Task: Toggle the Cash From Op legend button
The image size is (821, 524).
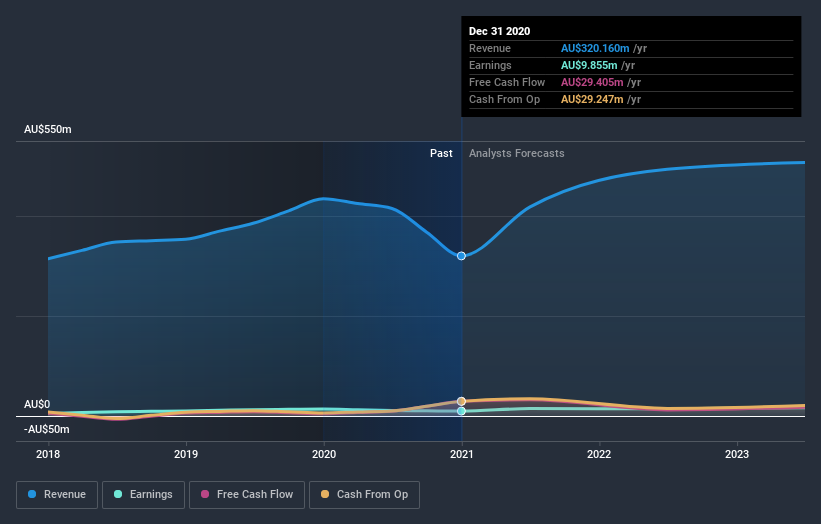Action: click(x=364, y=495)
